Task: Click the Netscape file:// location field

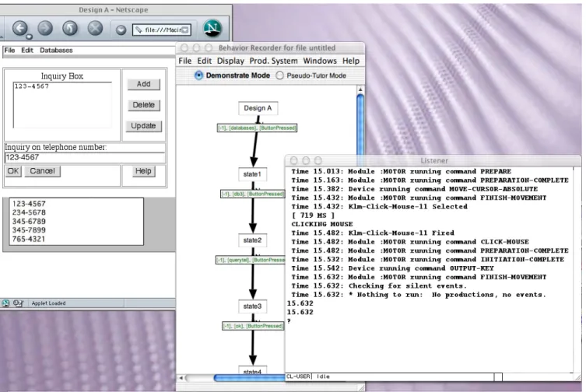Action: coord(162,30)
